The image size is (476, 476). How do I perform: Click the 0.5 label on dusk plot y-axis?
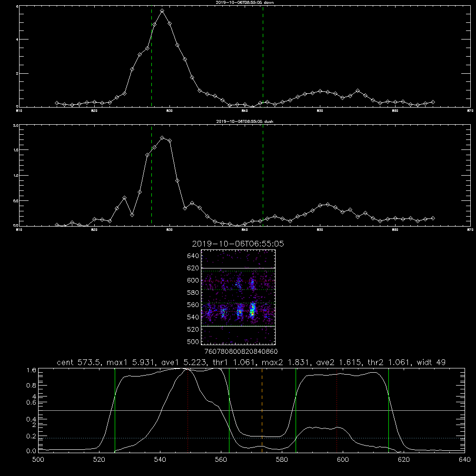point(16,201)
